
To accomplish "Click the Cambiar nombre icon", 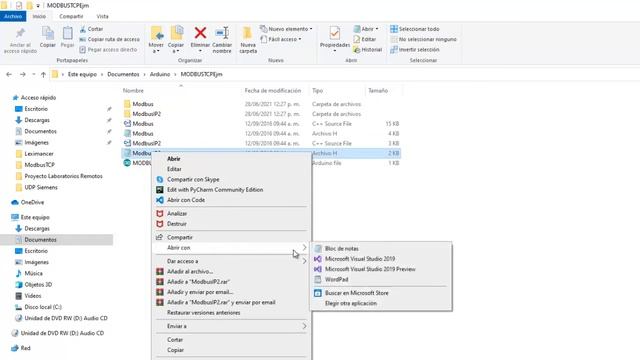I will pyautogui.click(x=222, y=33).
